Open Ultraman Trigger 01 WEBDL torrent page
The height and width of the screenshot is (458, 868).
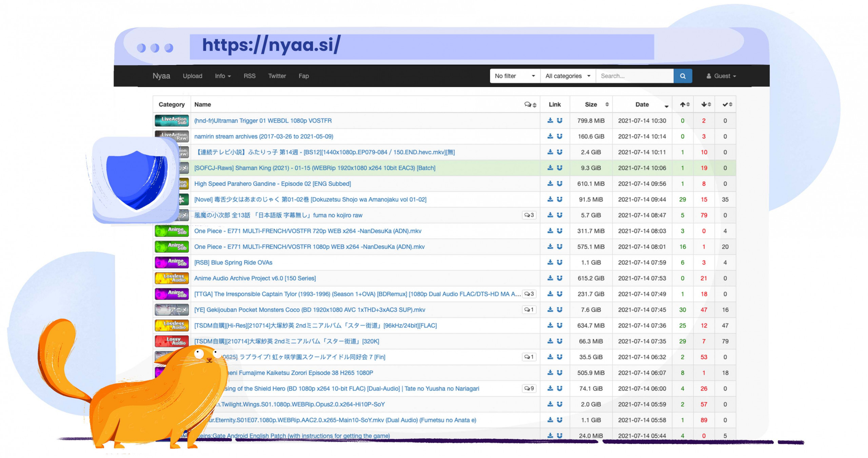click(263, 121)
